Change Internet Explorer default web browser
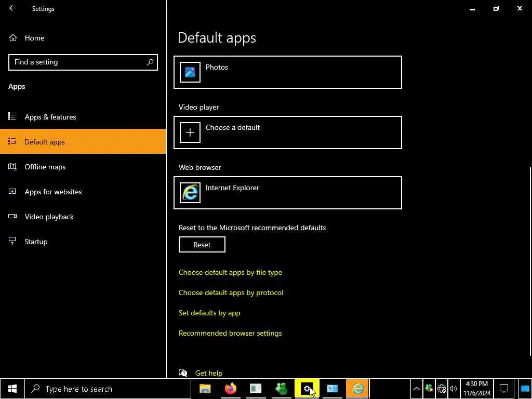The width and height of the screenshot is (532, 399). pyautogui.click(x=288, y=193)
